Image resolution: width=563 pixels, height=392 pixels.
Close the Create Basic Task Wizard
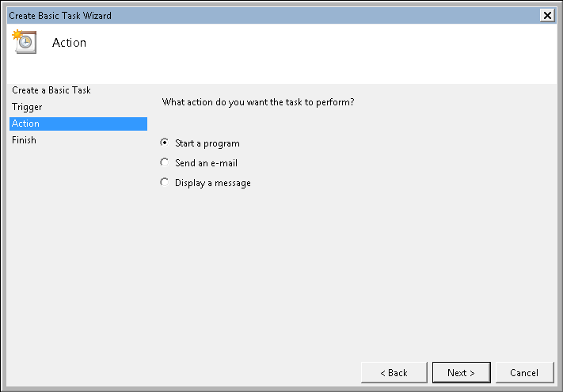pyautogui.click(x=547, y=15)
